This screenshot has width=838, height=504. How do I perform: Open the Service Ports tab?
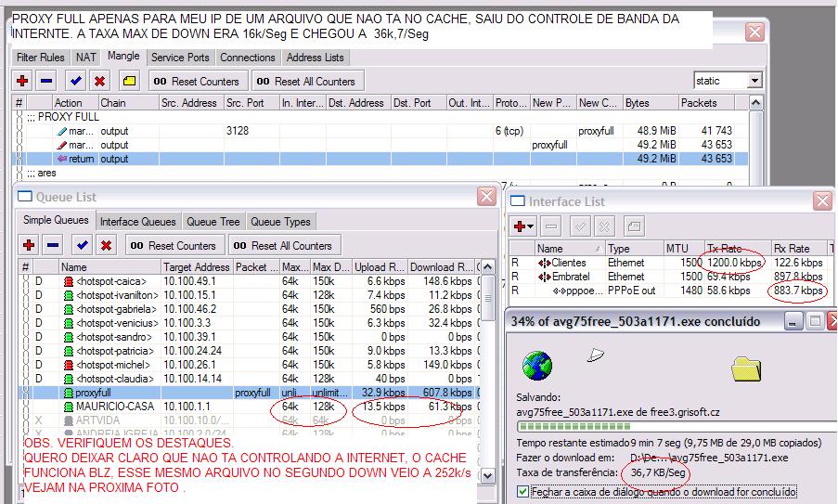point(180,58)
